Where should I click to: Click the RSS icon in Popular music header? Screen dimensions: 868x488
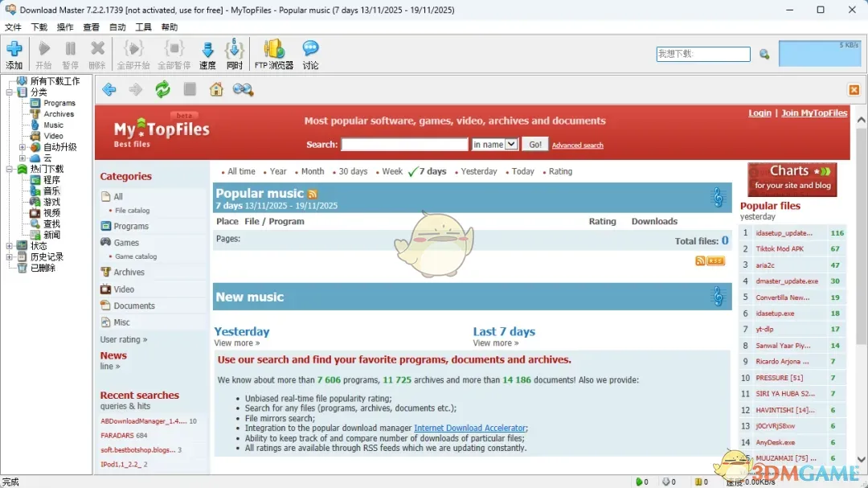click(313, 194)
